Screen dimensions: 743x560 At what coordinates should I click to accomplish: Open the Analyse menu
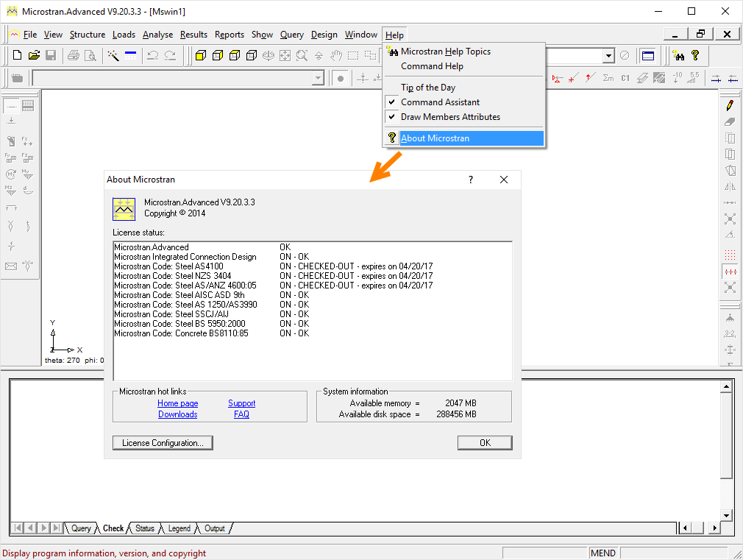[x=157, y=35]
